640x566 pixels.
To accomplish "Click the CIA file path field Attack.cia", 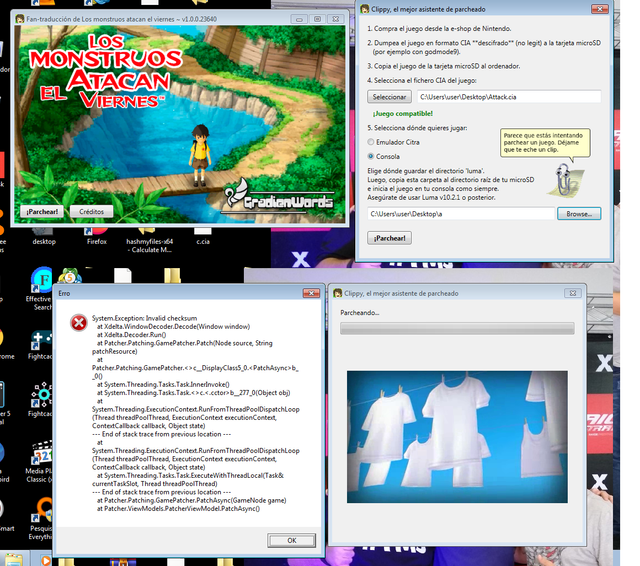I will pyautogui.click(x=509, y=97).
